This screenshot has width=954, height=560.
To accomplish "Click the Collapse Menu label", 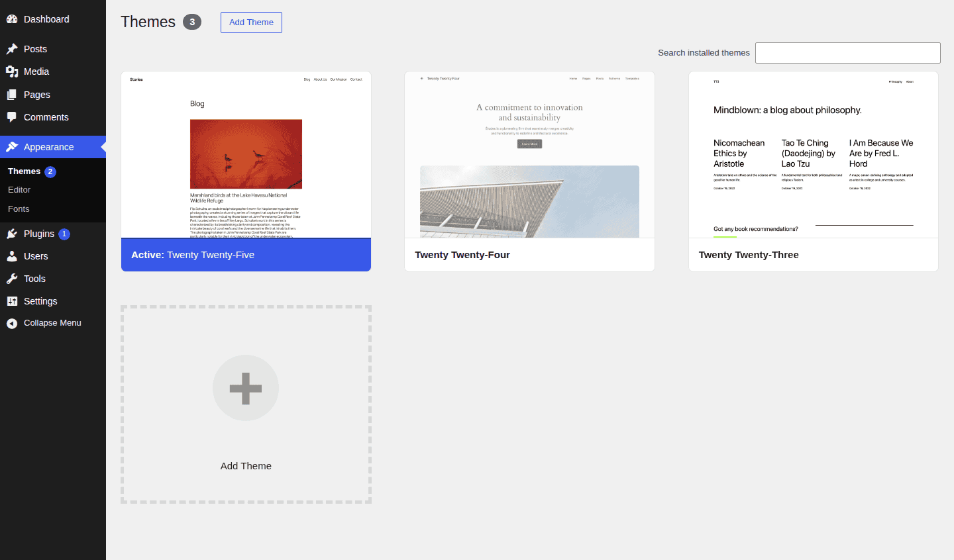I will click(x=52, y=323).
